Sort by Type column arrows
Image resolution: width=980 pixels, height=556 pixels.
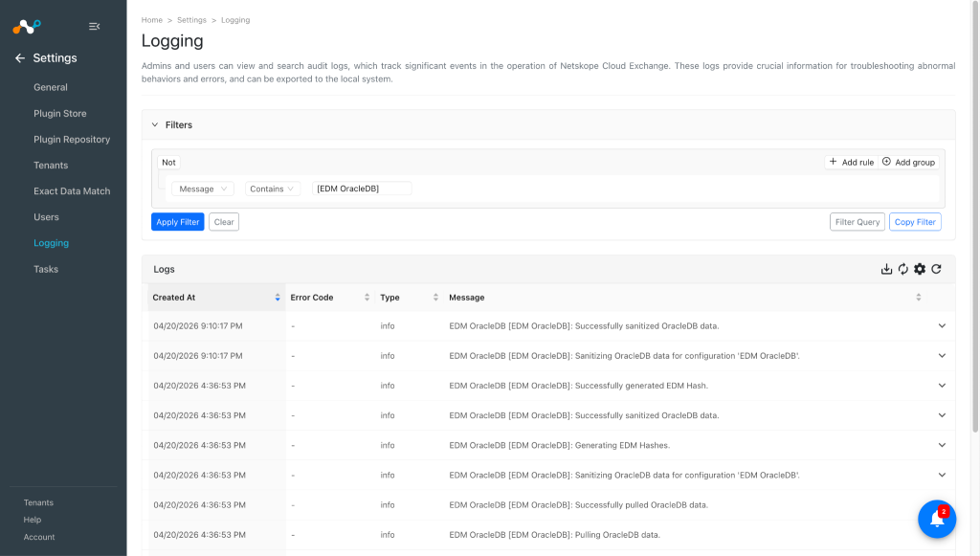[435, 298]
